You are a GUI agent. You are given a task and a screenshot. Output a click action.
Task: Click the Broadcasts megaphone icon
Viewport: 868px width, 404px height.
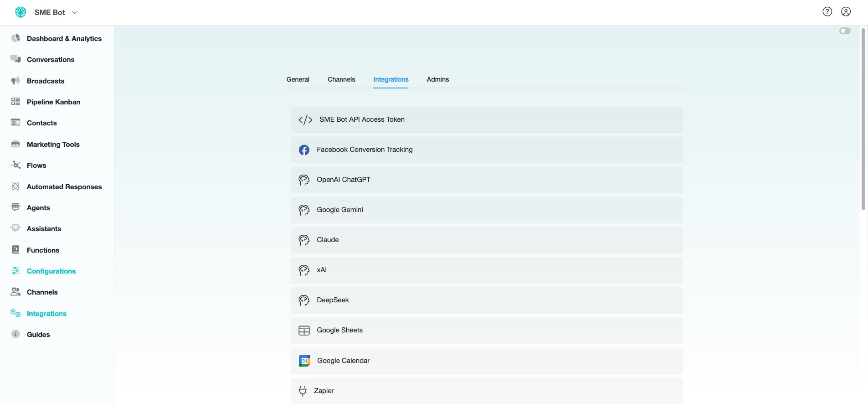coord(15,81)
